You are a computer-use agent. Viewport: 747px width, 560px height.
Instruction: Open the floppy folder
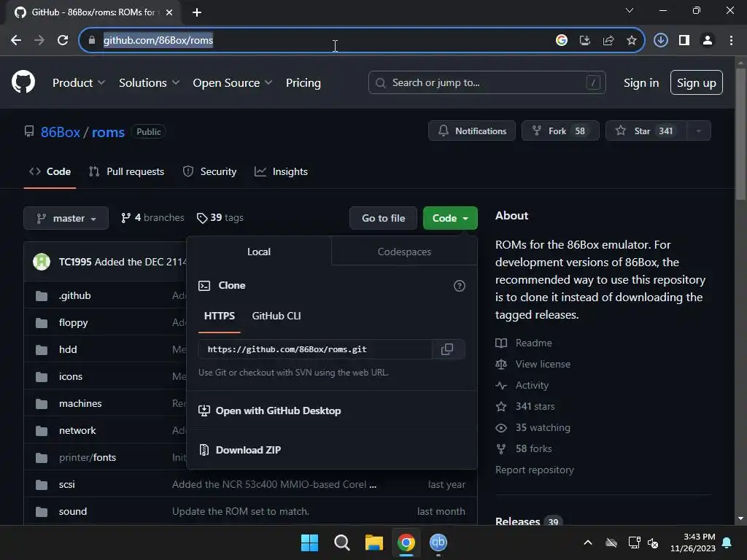pos(74,322)
